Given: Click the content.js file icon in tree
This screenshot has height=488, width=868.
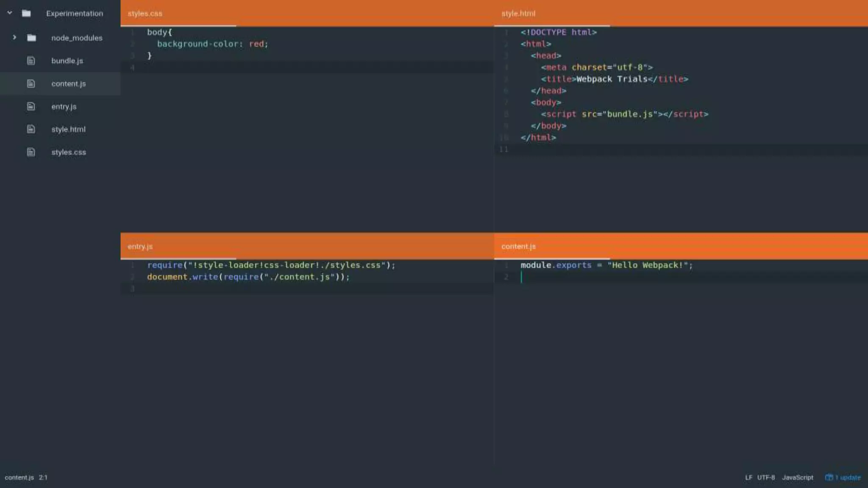Looking at the screenshot, I should (x=31, y=84).
